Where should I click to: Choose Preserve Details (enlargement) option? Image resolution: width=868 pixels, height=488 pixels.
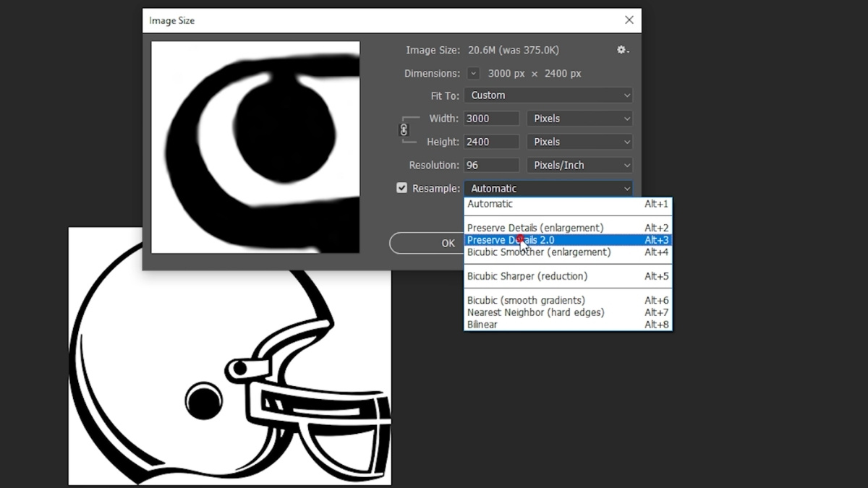[x=568, y=228]
